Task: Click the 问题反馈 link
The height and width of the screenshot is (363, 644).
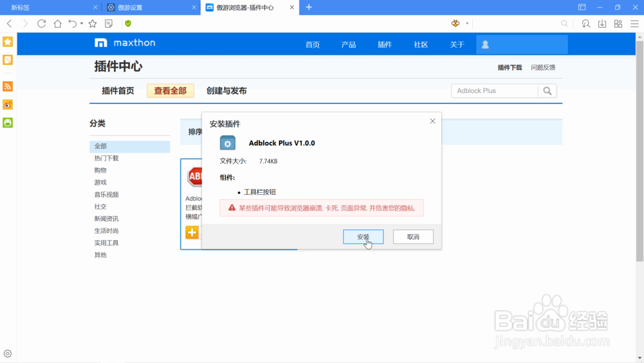Action: pyautogui.click(x=543, y=68)
